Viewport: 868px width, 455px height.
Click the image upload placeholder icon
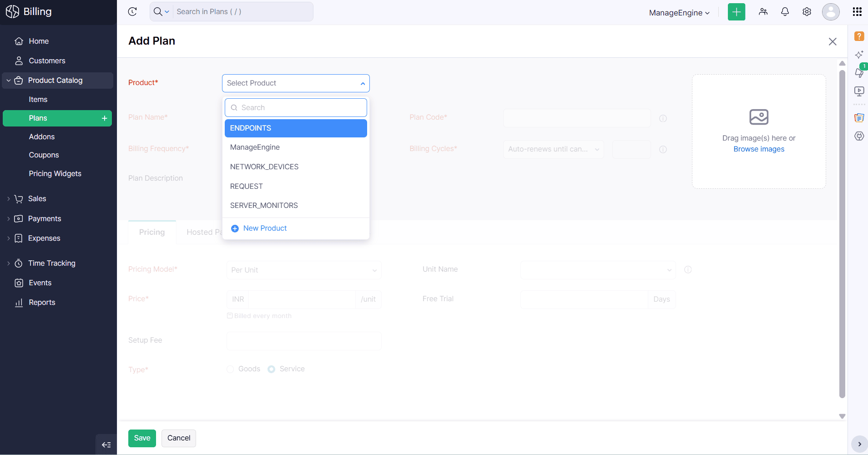coord(759,117)
